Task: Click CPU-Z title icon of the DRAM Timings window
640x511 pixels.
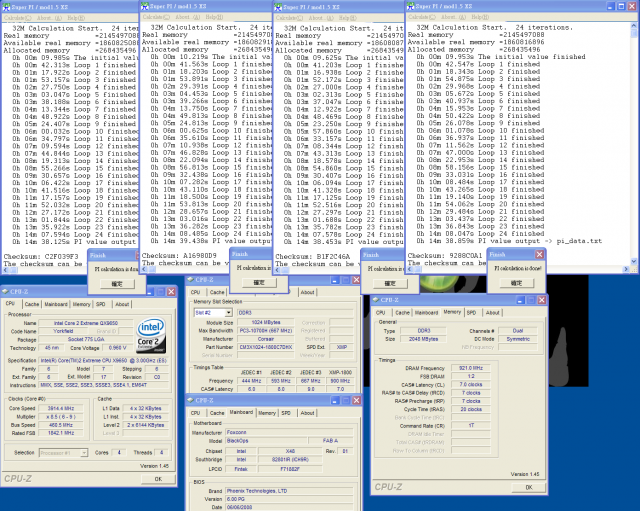Action: pyautogui.click(x=376, y=300)
